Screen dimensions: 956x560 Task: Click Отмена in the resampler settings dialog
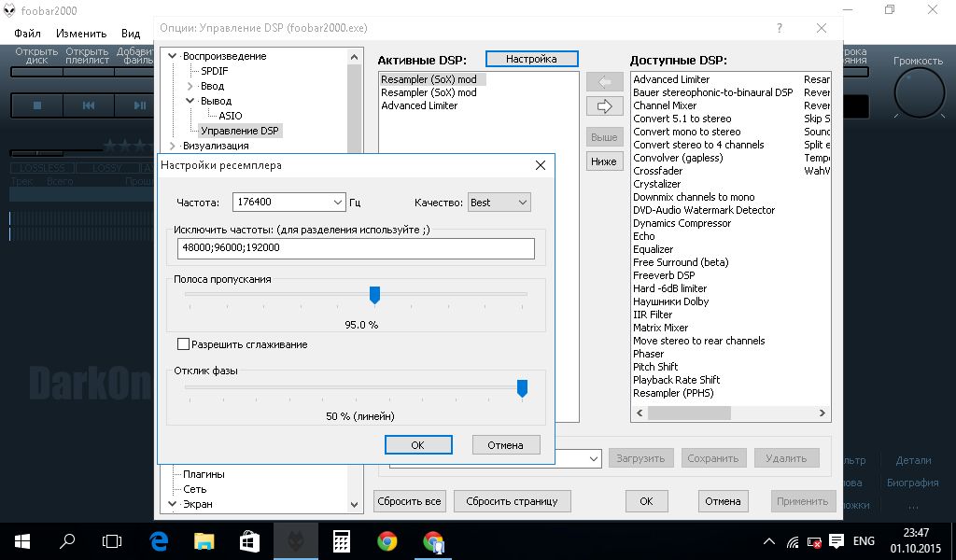click(506, 445)
